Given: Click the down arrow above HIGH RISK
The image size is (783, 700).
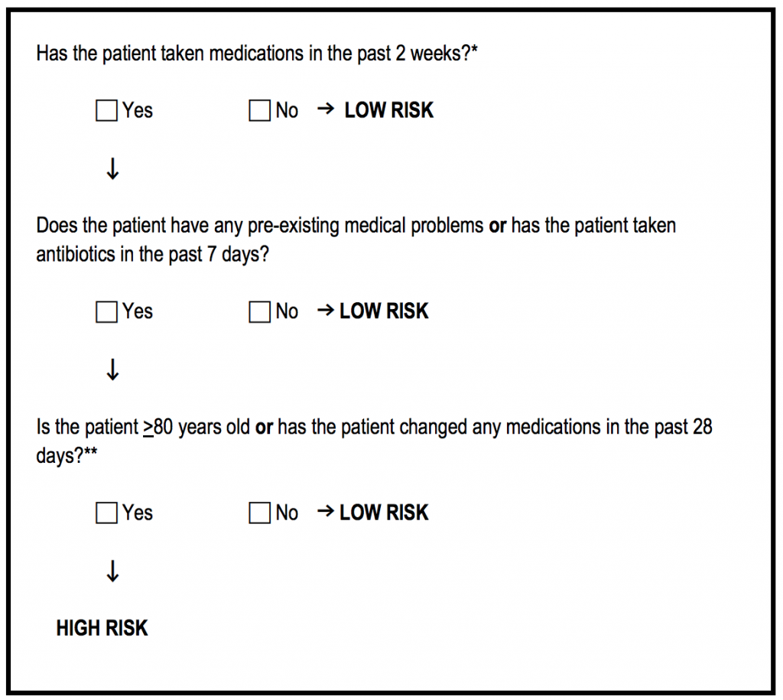Looking at the screenshot, I should pos(113,571).
